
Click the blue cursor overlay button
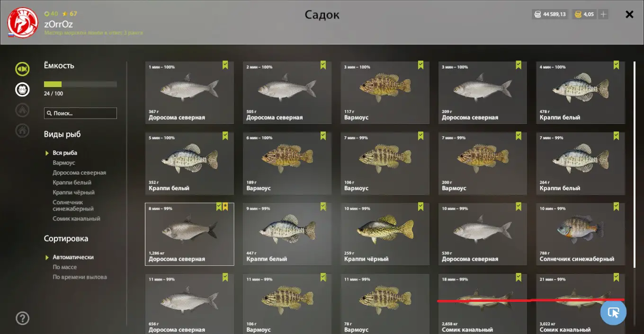click(613, 312)
